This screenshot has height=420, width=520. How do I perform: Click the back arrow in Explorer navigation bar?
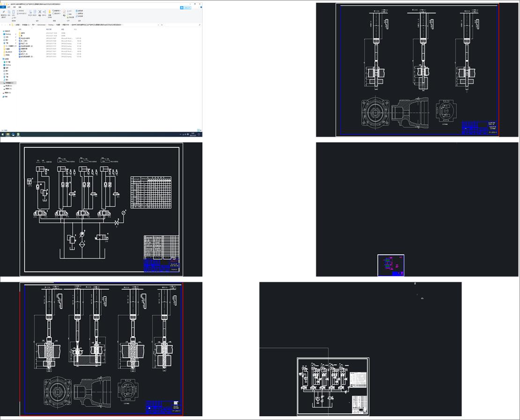click(x=2, y=25)
